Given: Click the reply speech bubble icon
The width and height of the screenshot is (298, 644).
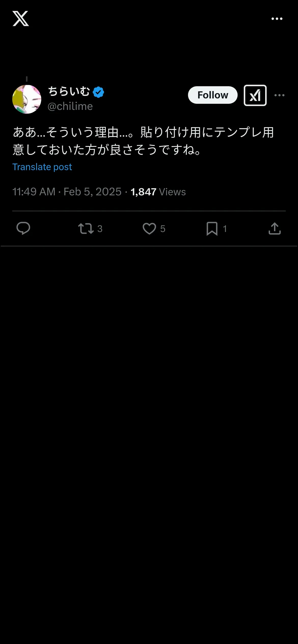Looking at the screenshot, I should pyautogui.click(x=23, y=228).
